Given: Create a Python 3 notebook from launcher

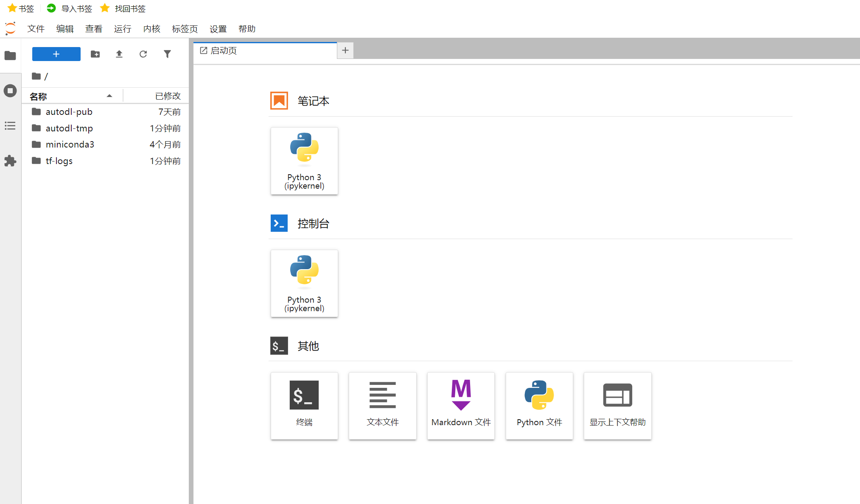Looking at the screenshot, I should coord(304,161).
